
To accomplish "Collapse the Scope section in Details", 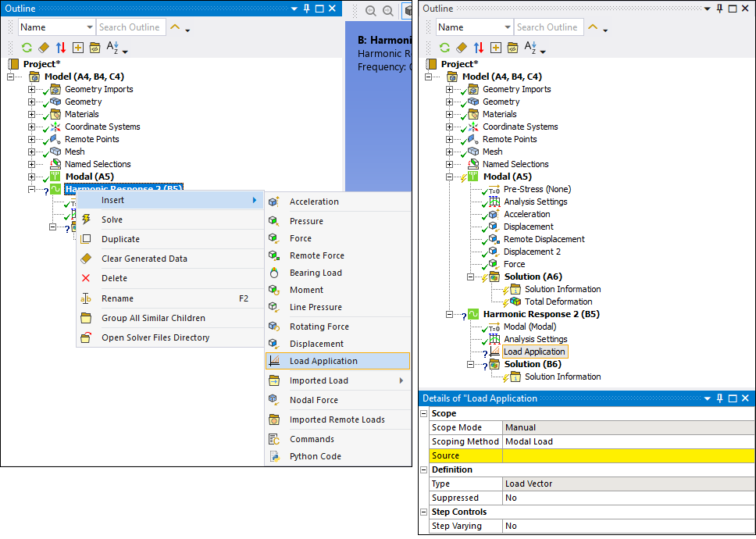I will coord(424,413).
